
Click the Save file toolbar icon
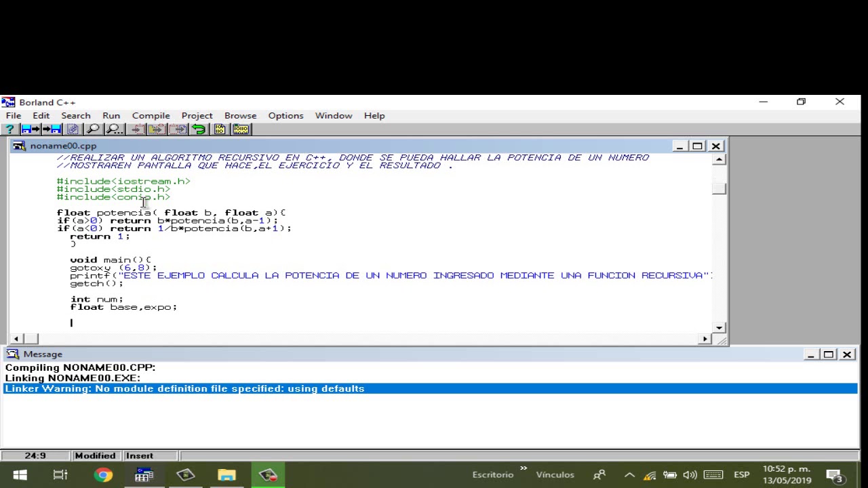(x=52, y=129)
